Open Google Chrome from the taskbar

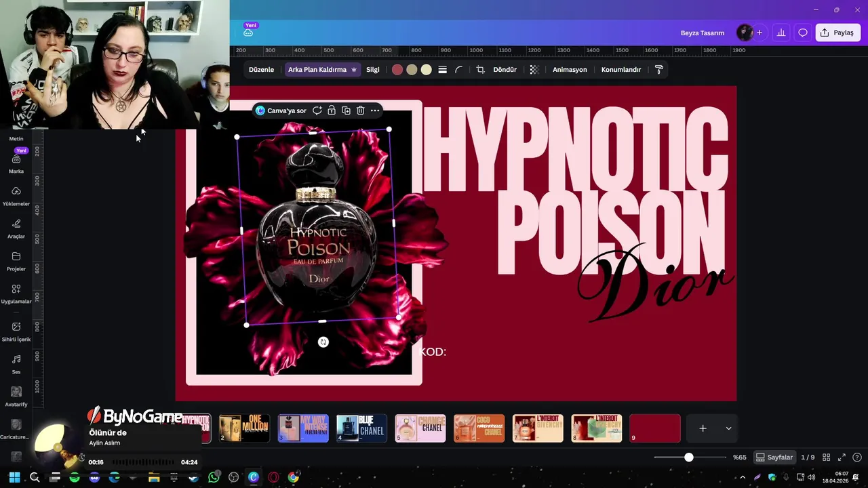pos(293,478)
